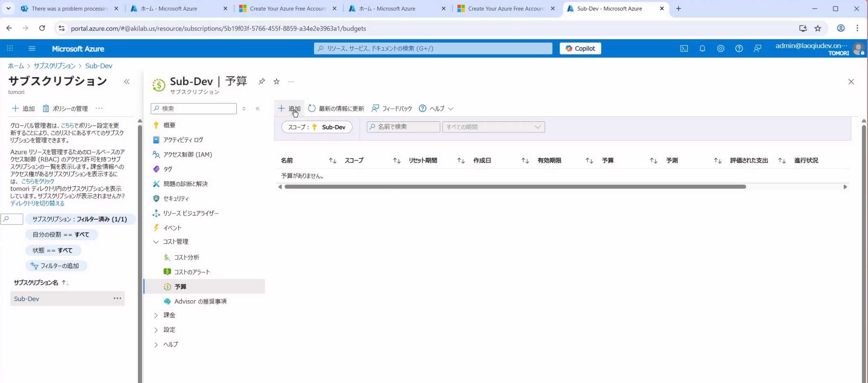The image size is (868, 383).
Task: Open the all-periods dropdown filter
Action: pyautogui.click(x=493, y=127)
